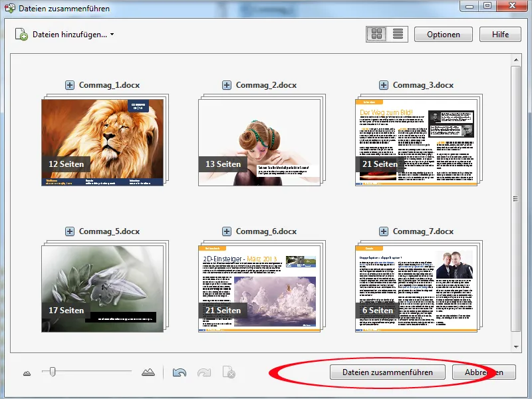Viewport: 532px width, 399px height.
Task: Expand pages of Commag_2.docx
Action: 227,85
